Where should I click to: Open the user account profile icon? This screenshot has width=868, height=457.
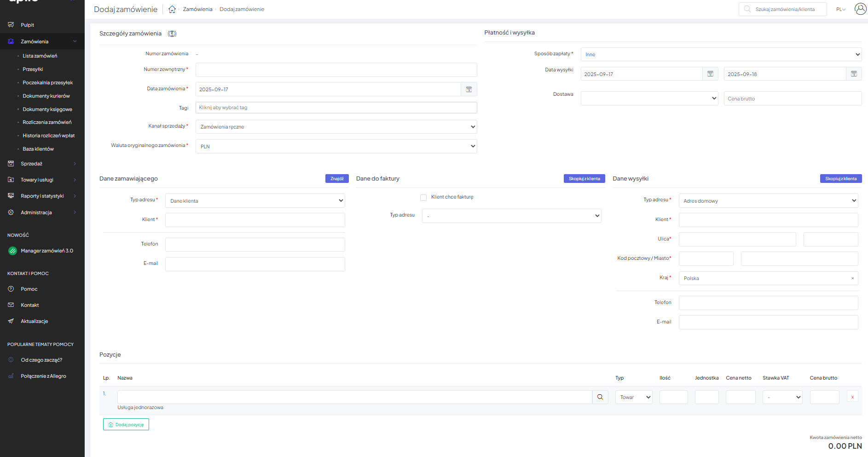tap(860, 9)
